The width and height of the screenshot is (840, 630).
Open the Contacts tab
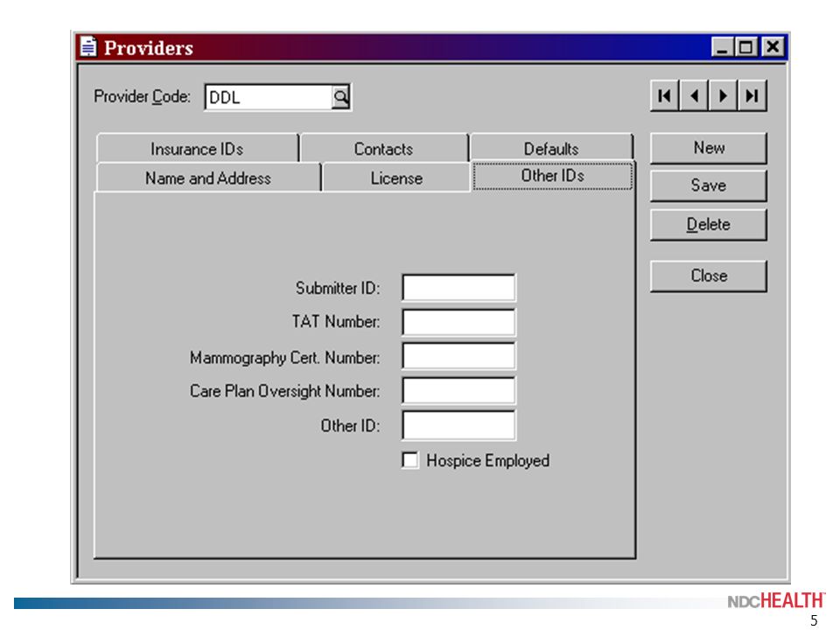(383, 149)
